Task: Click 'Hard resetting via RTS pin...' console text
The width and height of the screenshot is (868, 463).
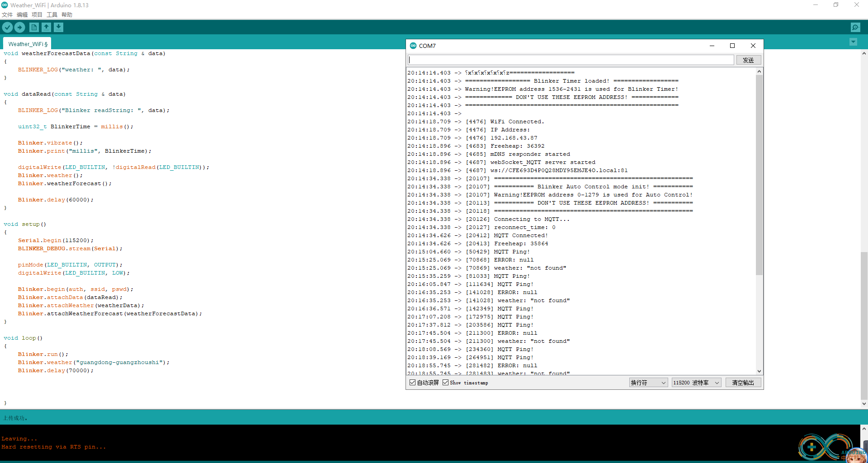Action: click(x=53, y=447)
